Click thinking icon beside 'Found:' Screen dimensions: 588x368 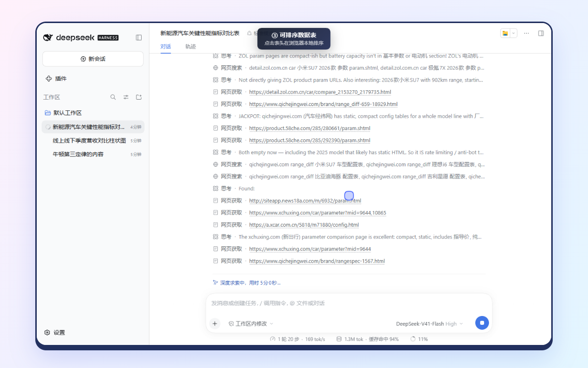216,188
